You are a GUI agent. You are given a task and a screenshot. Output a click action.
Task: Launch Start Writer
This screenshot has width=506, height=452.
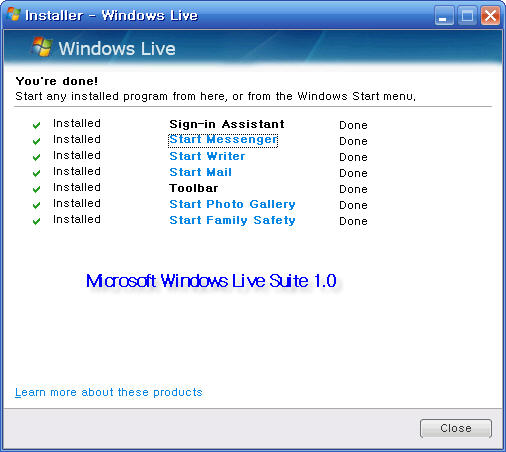207,156
